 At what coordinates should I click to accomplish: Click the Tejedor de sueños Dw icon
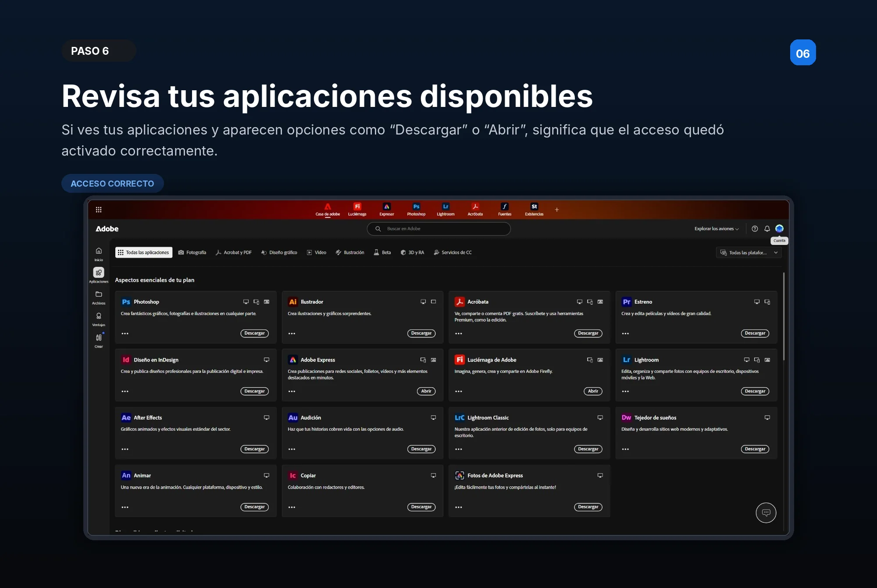[627, 418]
